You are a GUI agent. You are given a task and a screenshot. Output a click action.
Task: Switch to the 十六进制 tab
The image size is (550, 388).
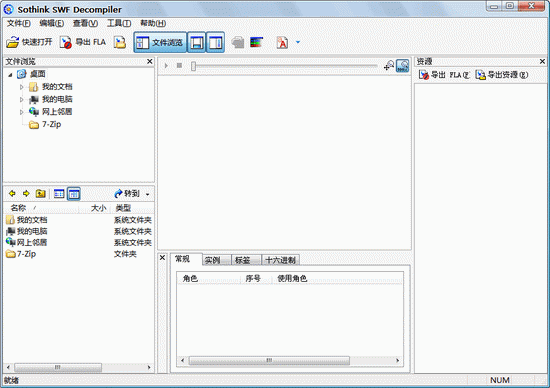281,260
